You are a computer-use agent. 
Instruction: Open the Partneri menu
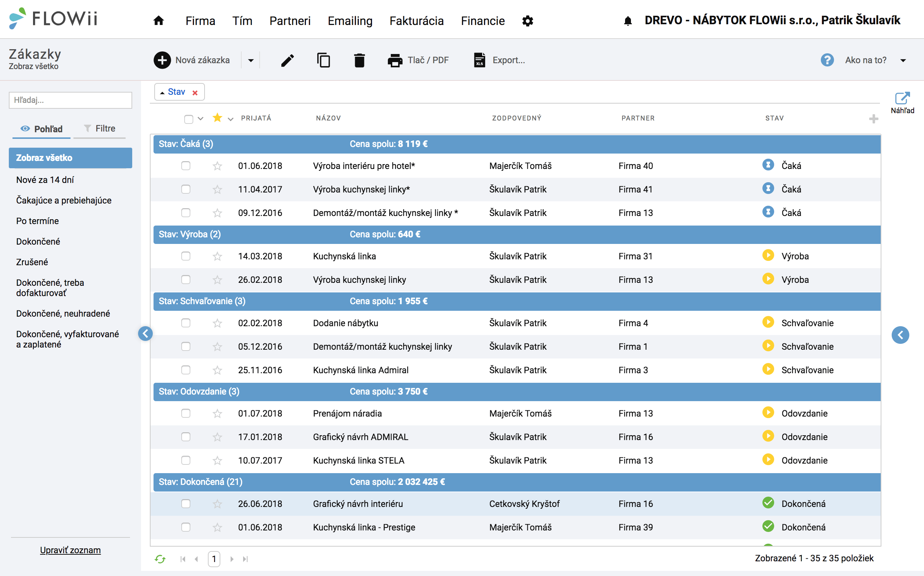click(x=290, y=21)
